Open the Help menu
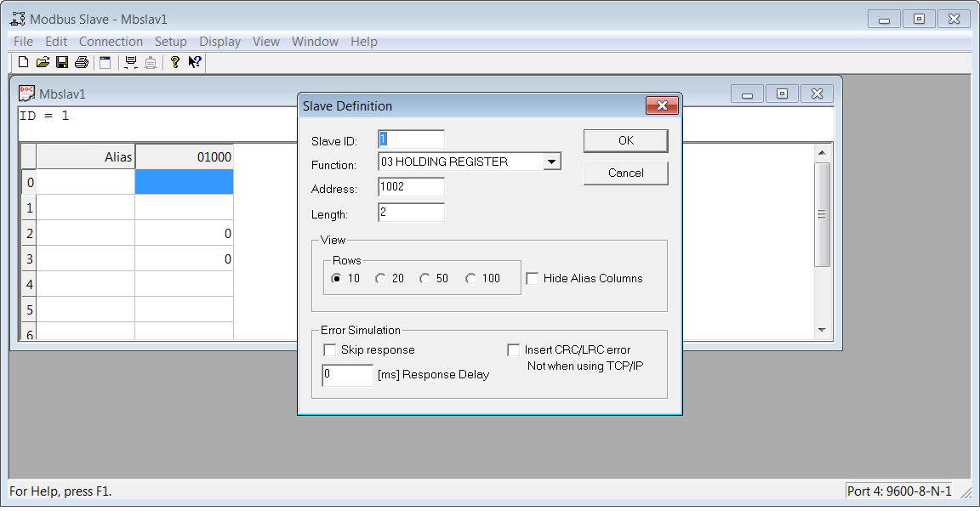The height and width of the screenshot is (511, 980). coord(364,41)
